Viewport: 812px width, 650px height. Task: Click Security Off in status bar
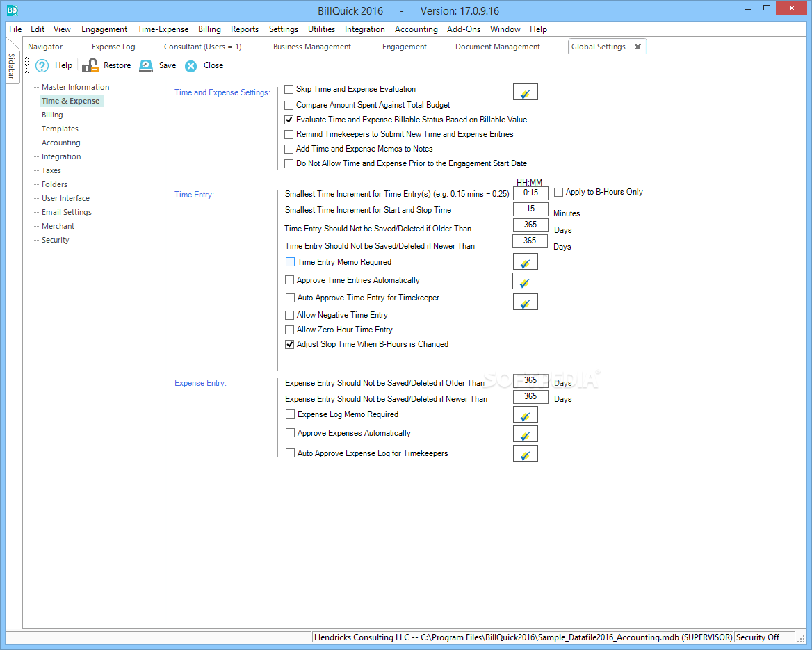click(x=758, y=637)
